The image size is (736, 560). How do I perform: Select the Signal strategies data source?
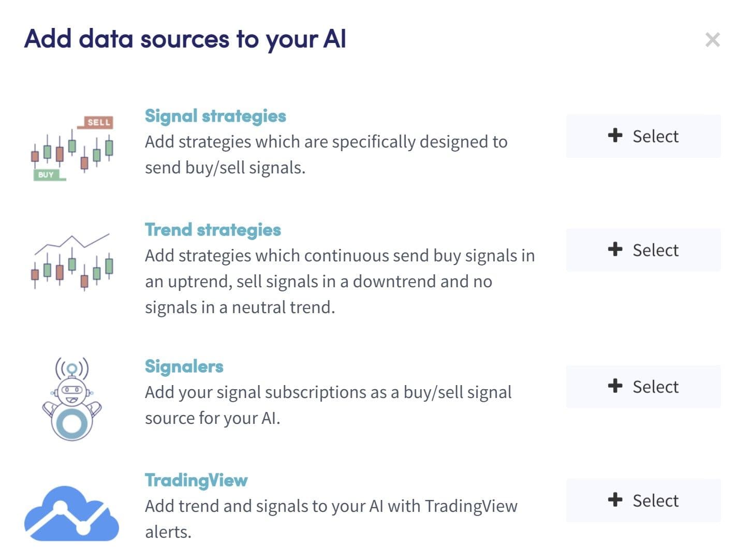[x=643, y=136]
